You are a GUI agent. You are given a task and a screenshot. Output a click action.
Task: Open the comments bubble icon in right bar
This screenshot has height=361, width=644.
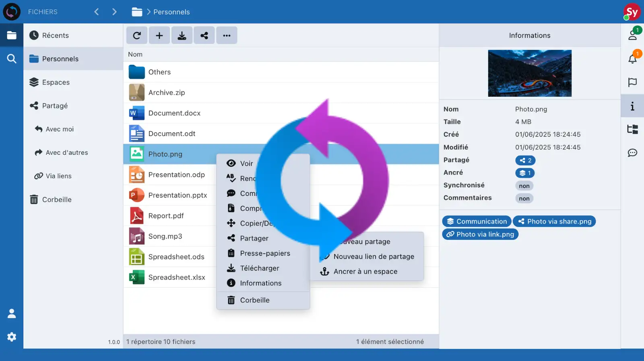(x=633, y=153)
